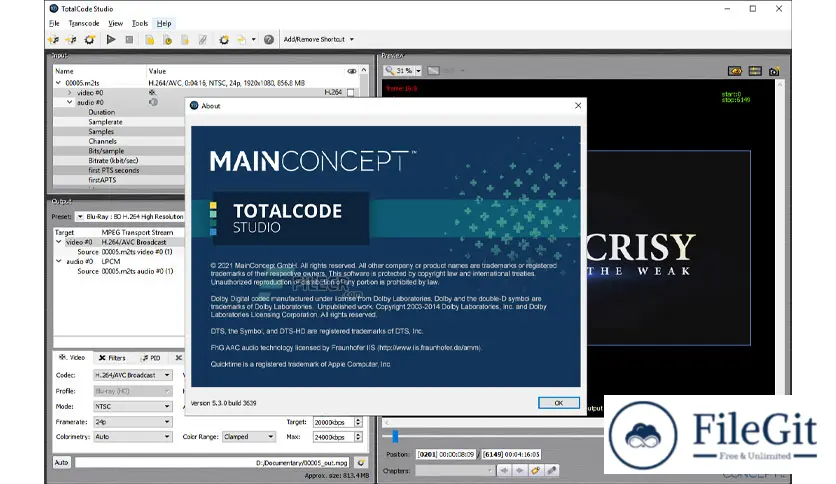Click the toggle icon in Input column header
The image size is (836, 484).
pyautogui.click(x=352, y=71)
